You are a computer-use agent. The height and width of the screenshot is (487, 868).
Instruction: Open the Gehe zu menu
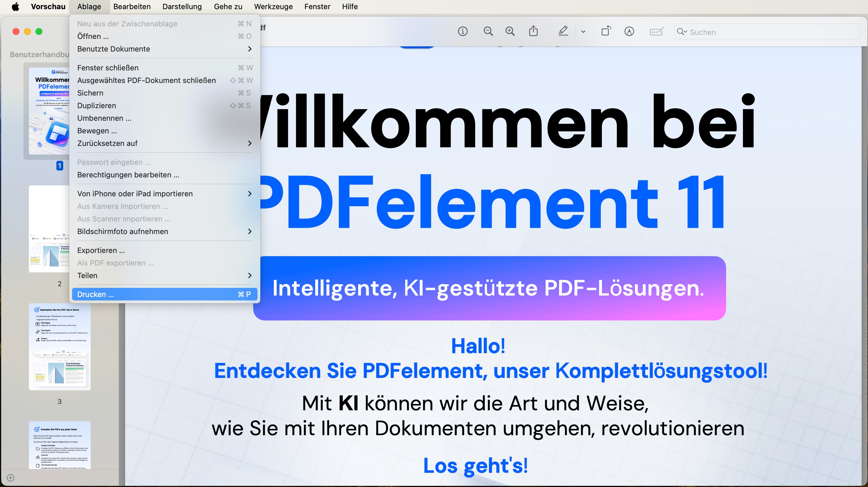pos(228,7)
